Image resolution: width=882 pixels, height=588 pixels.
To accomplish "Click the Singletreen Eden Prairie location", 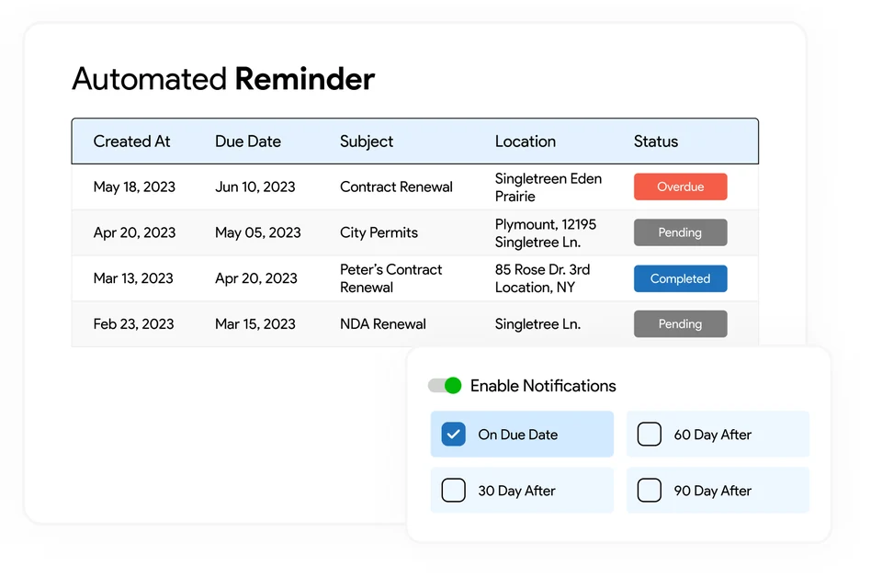I will (548, 187).
